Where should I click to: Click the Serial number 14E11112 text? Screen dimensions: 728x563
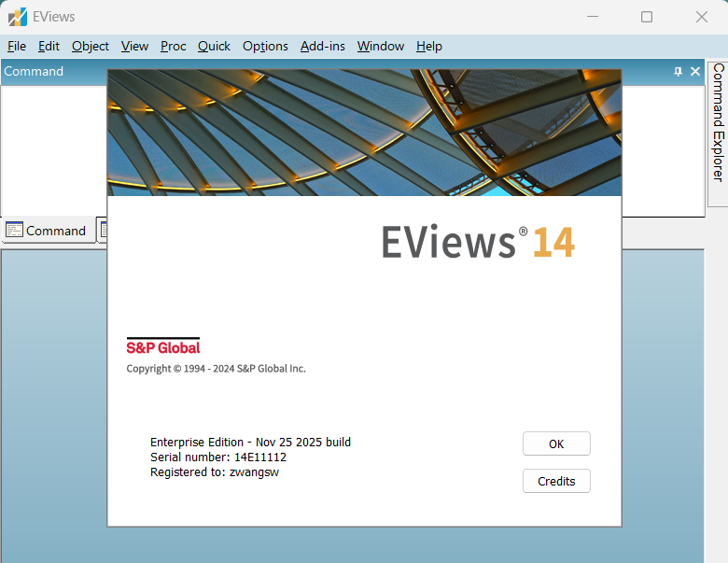[x=218, y=457]
